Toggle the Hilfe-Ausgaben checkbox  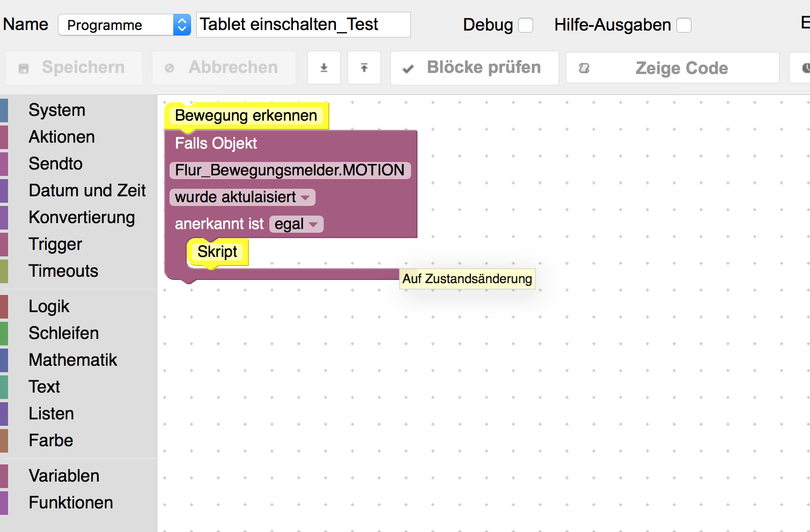[x=684, y=25]
